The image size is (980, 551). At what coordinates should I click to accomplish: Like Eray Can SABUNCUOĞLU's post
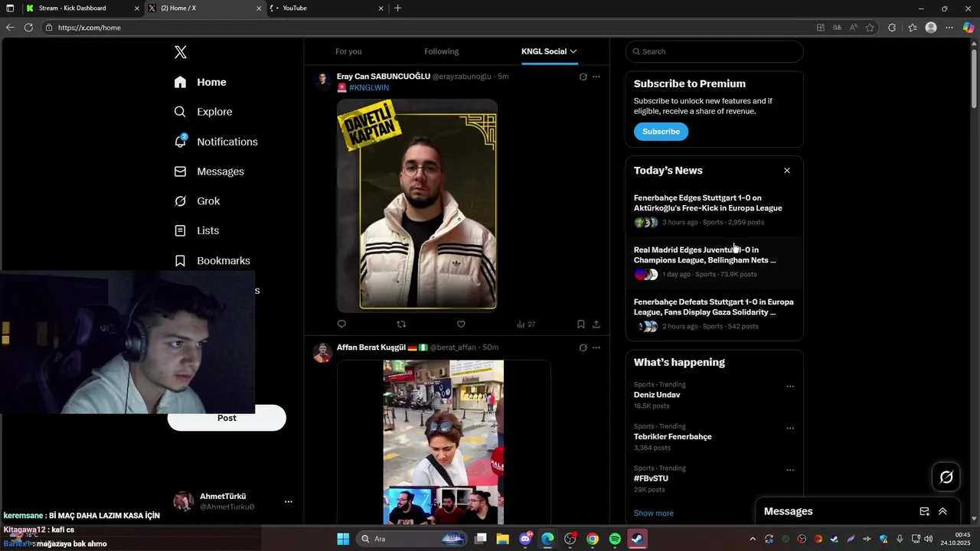point(461,324)
